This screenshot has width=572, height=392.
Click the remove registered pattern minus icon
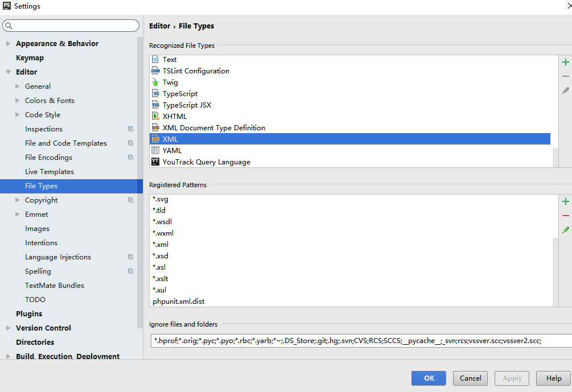point(565,216)
